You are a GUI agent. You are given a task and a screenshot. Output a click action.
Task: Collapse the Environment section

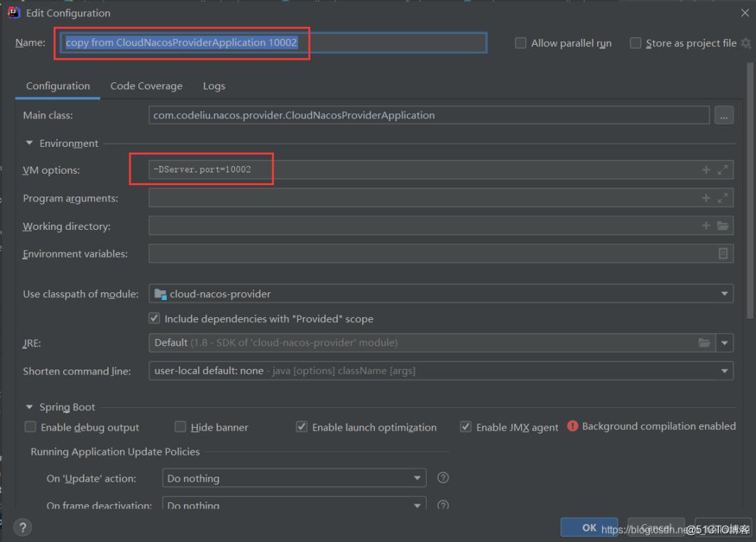[30, 143]
